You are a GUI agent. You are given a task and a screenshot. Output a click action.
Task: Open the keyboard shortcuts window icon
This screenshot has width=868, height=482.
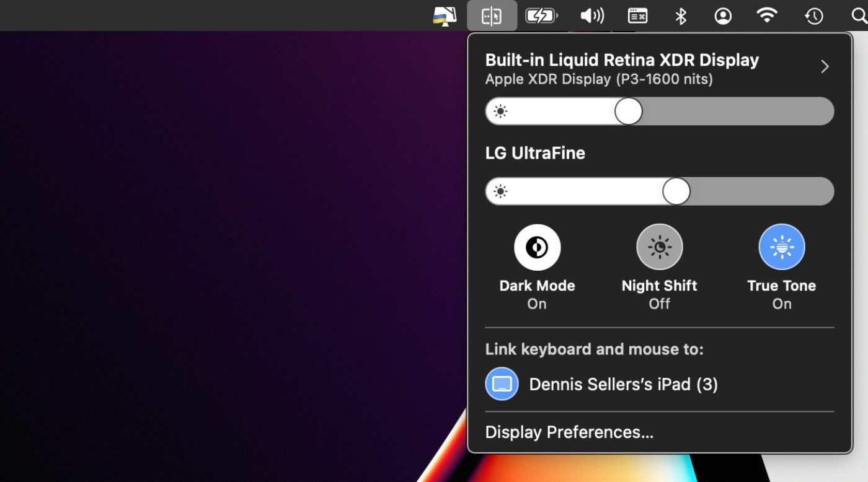tap(637, 16)
